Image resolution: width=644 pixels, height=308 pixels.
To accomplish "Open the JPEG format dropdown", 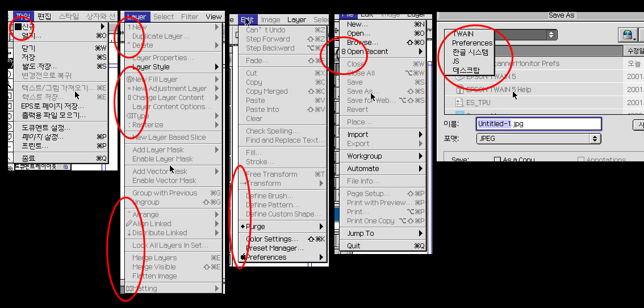I will point(538,139).
